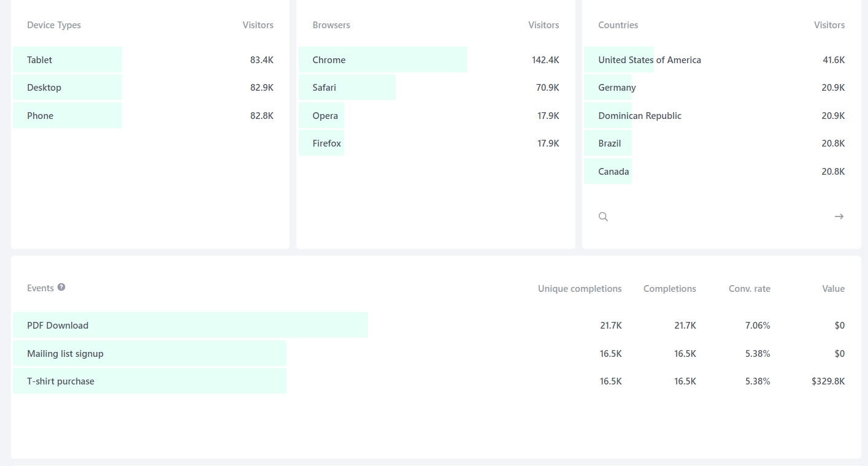Click the search icon in Countries panel

[x=603, y=216]
